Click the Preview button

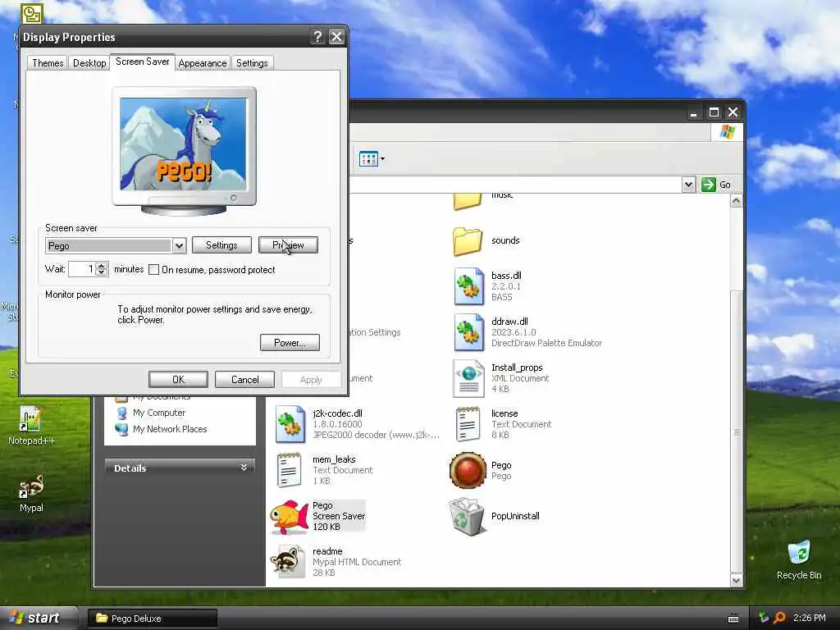coord(288,245)
